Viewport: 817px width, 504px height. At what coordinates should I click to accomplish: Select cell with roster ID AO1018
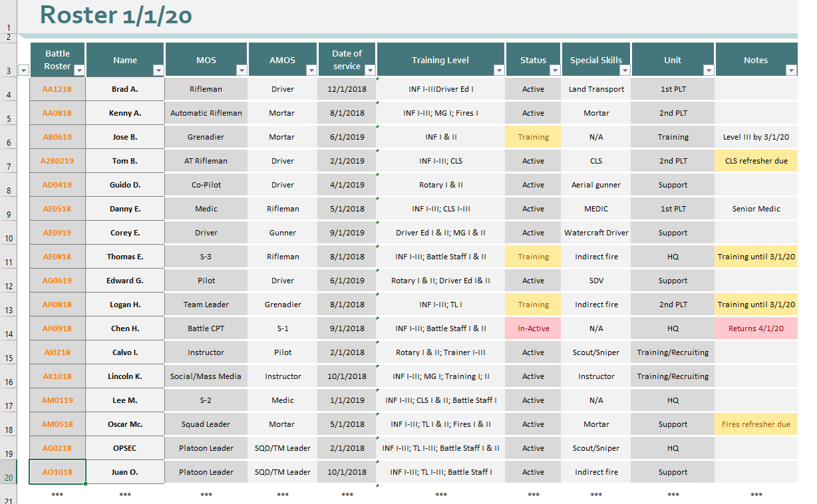57,472
